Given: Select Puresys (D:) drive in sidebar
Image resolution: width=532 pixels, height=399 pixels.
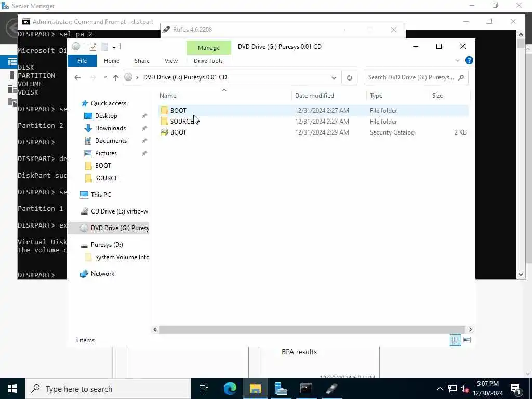Looking at the screenshot, I should click(107, 245).
